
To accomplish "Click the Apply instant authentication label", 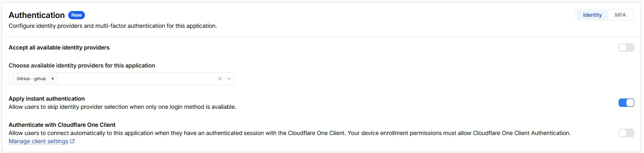I will pyautogui.click(x=47, y=99).
